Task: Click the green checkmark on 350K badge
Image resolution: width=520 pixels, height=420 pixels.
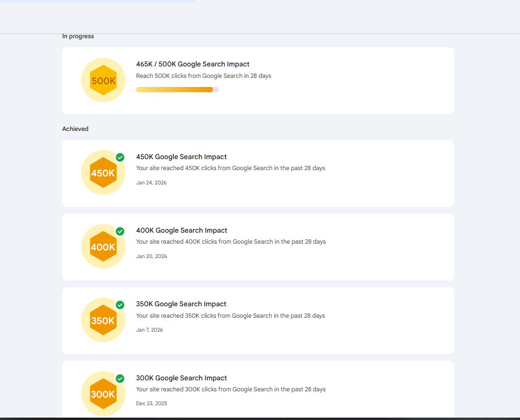Action: [x=120, y=305]
